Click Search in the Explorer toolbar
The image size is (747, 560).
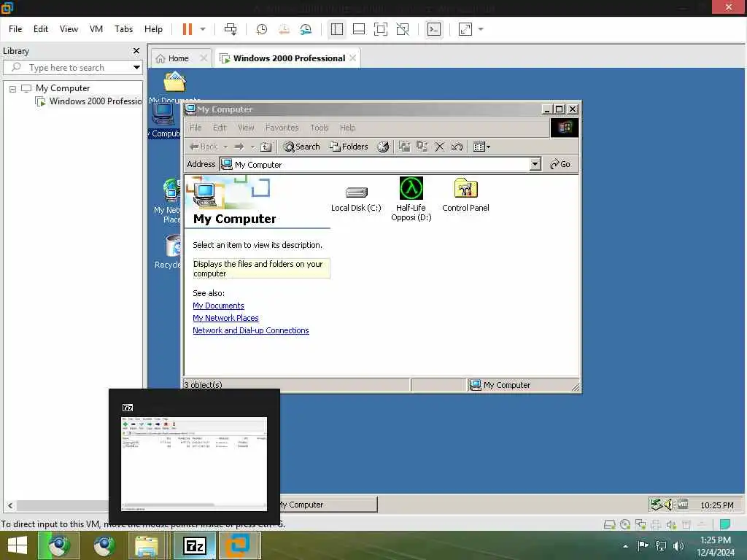tap(301, 147)
